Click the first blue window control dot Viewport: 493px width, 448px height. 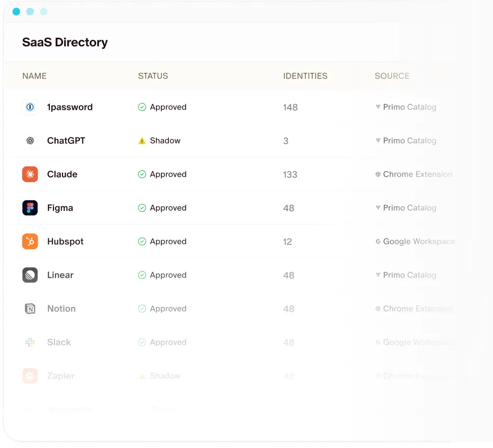16,12
